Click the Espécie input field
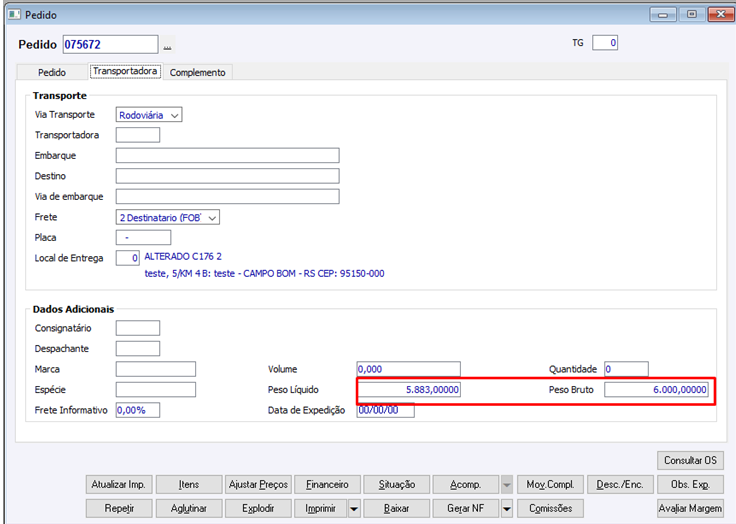 coord(155,389)
